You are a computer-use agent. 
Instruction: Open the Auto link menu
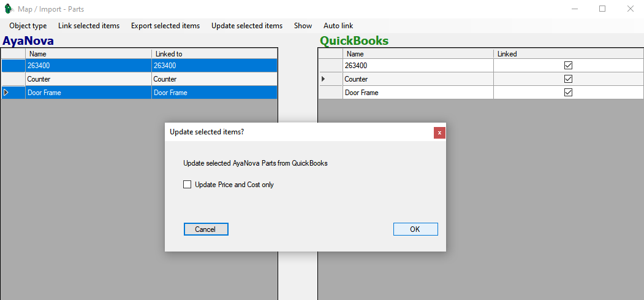coord(338,26)
